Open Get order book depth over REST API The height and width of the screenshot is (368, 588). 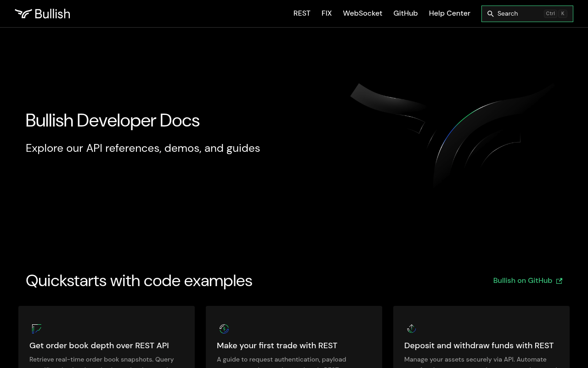(x=99, y=345)
